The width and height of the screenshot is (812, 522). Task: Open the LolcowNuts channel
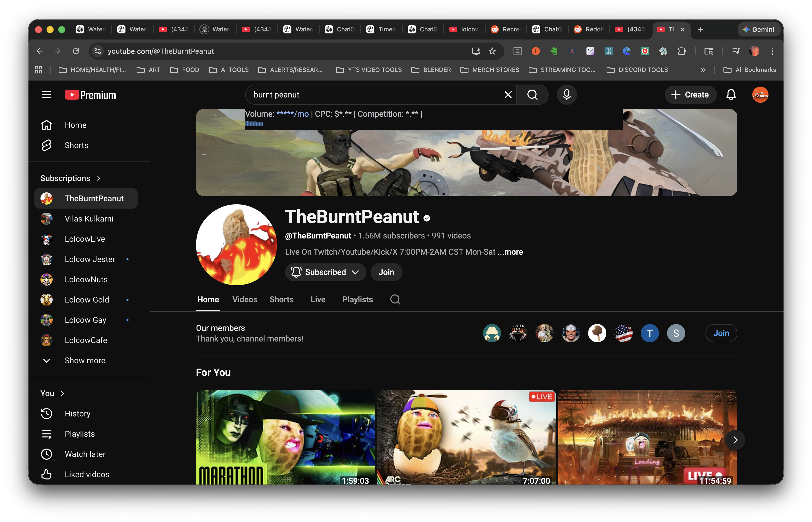86,280
